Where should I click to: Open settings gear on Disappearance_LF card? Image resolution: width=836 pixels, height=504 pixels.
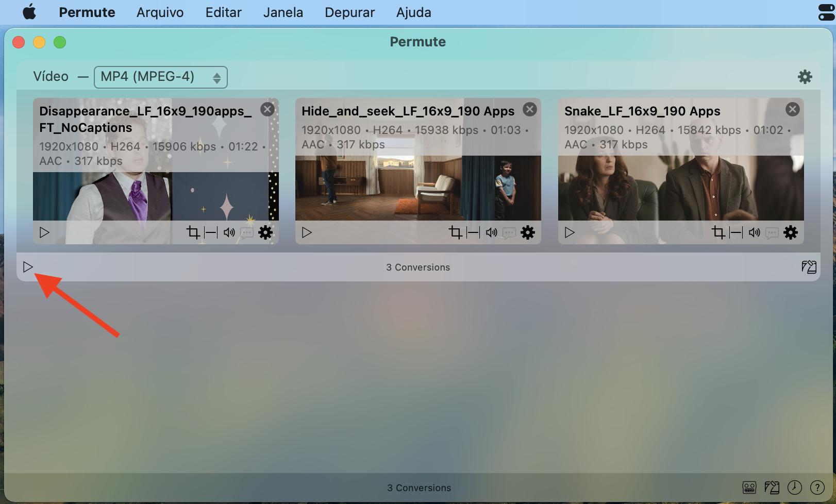click(265, 232)
